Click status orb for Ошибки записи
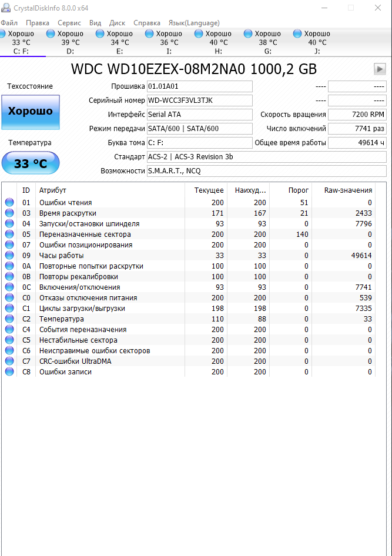Image resolution: width=392 pixels, height=556 pixels. pyautogui.click(x=9, y=371)
